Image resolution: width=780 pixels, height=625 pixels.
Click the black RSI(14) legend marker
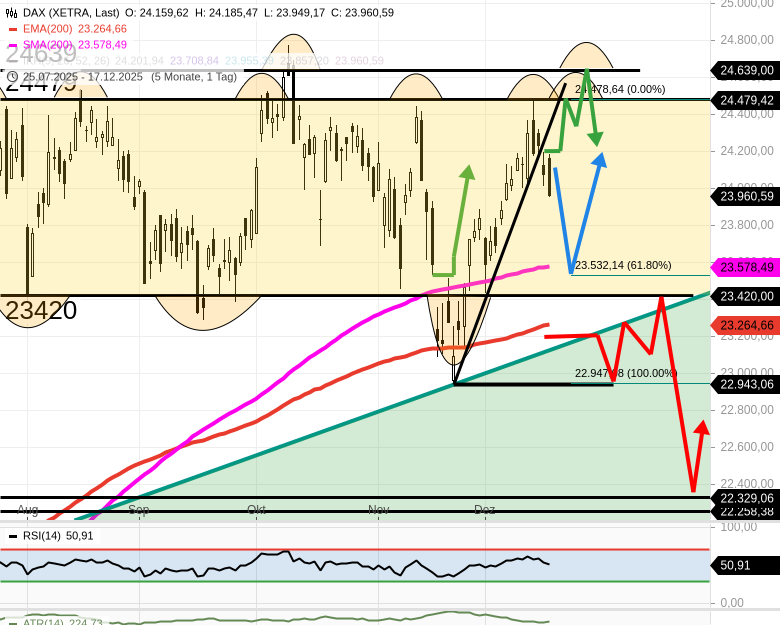point(13,536)
